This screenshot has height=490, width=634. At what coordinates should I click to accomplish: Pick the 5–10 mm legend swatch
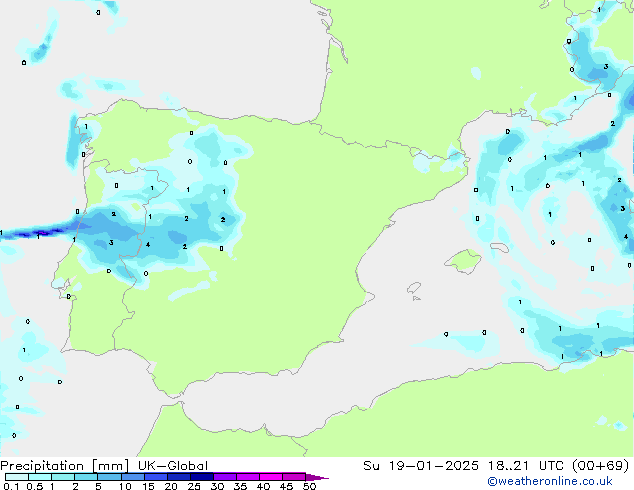click(x=109, y=477)
